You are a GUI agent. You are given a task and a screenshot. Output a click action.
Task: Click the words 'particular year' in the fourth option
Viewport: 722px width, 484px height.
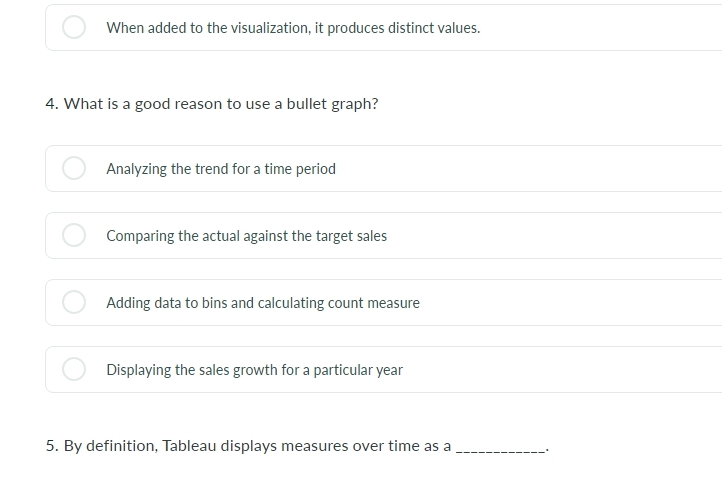click(358, 370)
